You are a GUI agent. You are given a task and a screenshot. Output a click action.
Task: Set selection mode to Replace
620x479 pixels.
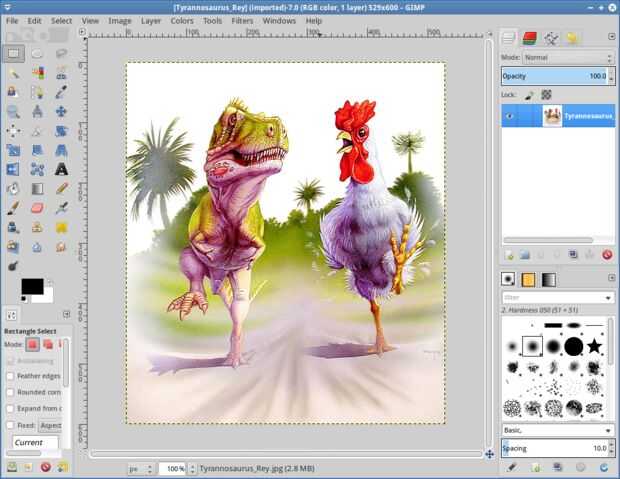pyautogui.click(x=32, y=345)
